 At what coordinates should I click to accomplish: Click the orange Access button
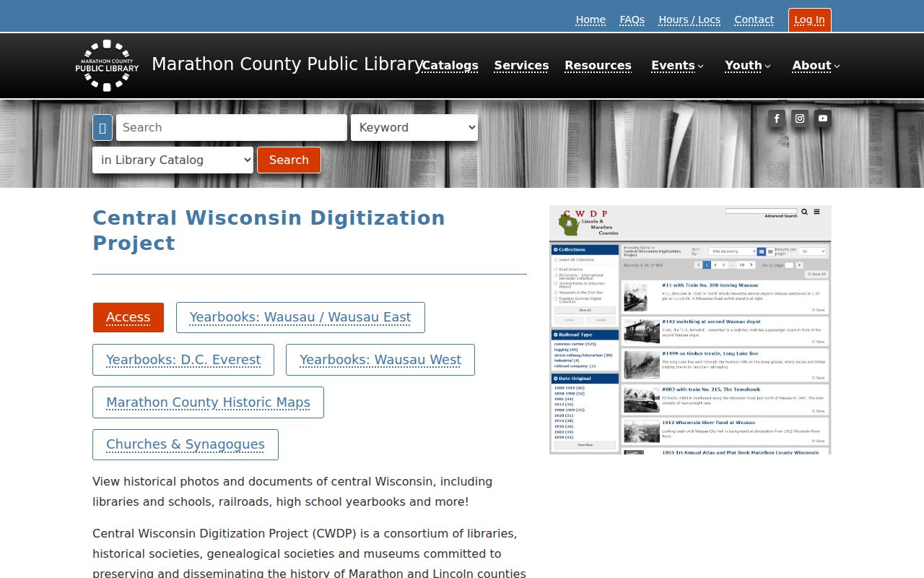tap(128, 317)
